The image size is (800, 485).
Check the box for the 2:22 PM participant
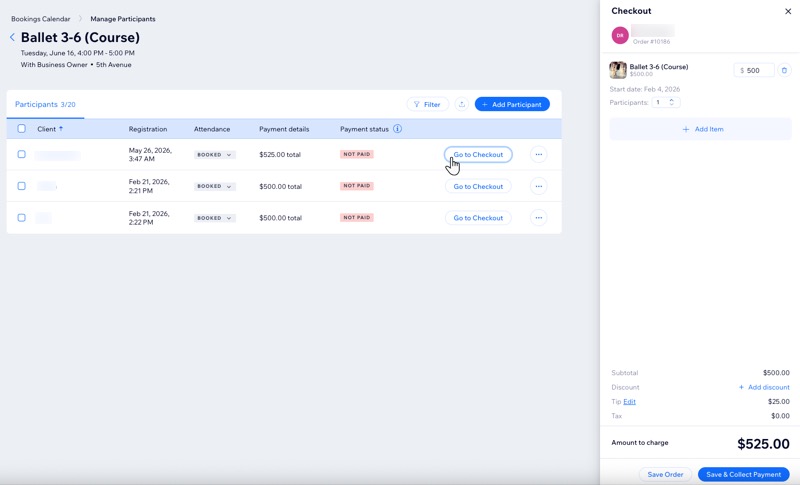(x=21, y=218)
